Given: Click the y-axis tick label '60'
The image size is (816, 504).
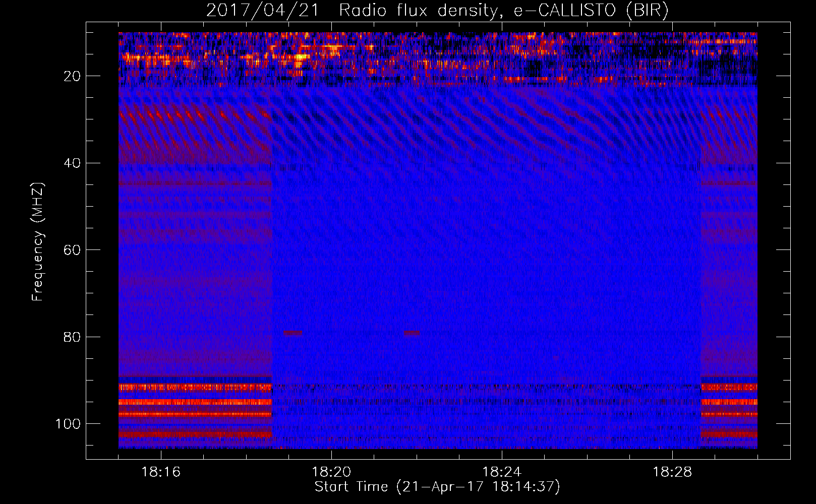Looking at the screenshot, I should 73,250.
